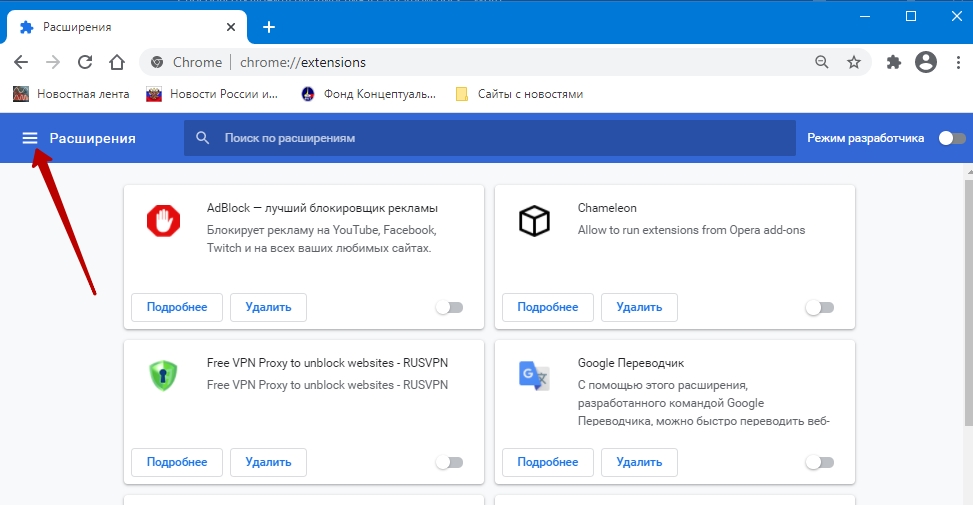Open Новостная лента bookmark
Viewport: 973px width, 505px height.
point(72,94)
